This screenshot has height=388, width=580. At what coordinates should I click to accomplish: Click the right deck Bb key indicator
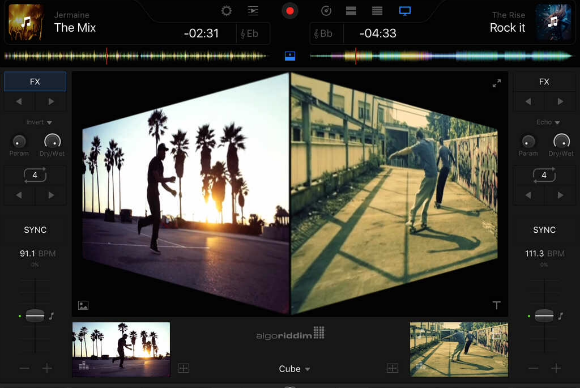click(324, 34)
